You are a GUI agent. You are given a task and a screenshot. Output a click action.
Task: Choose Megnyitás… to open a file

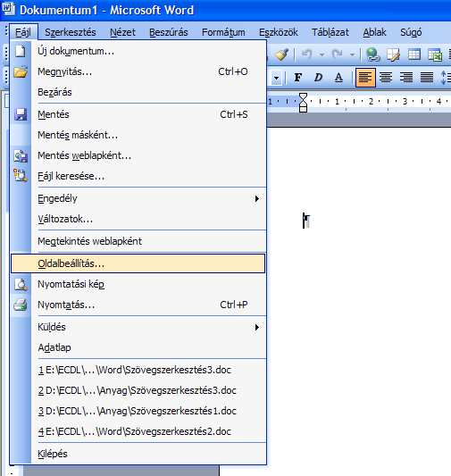[x=138, y=71]
